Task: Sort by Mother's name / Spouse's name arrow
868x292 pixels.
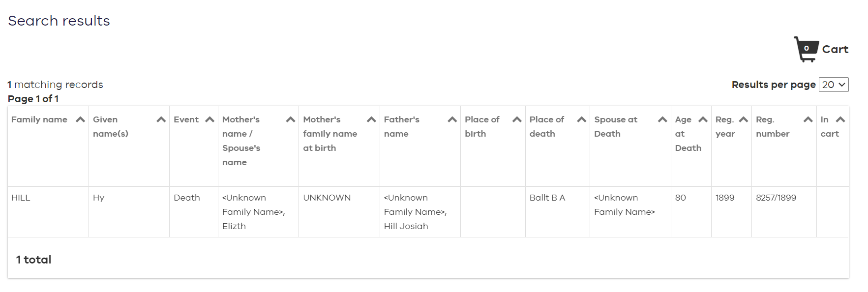Action: (x=291, y=119)
